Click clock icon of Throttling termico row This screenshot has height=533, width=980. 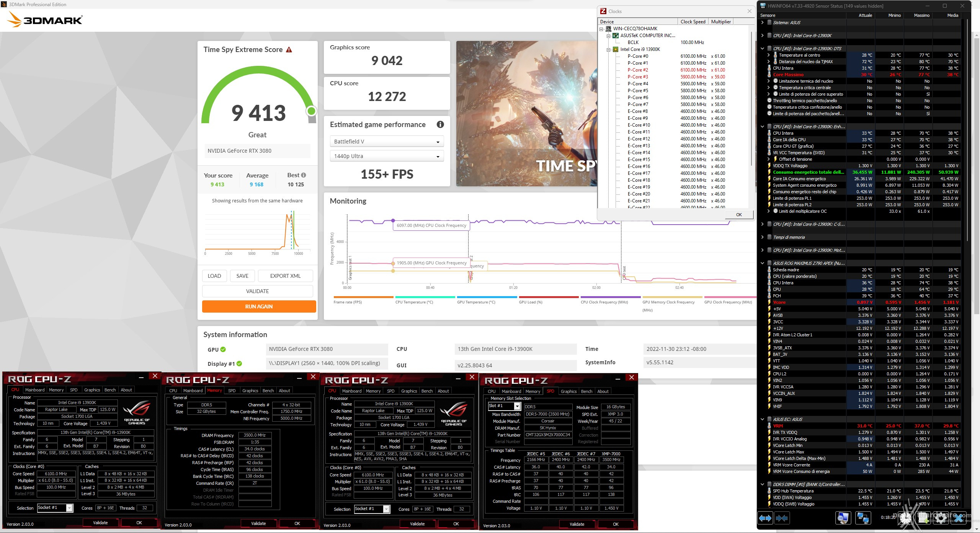pyautogui.click(x=769, y=101)
